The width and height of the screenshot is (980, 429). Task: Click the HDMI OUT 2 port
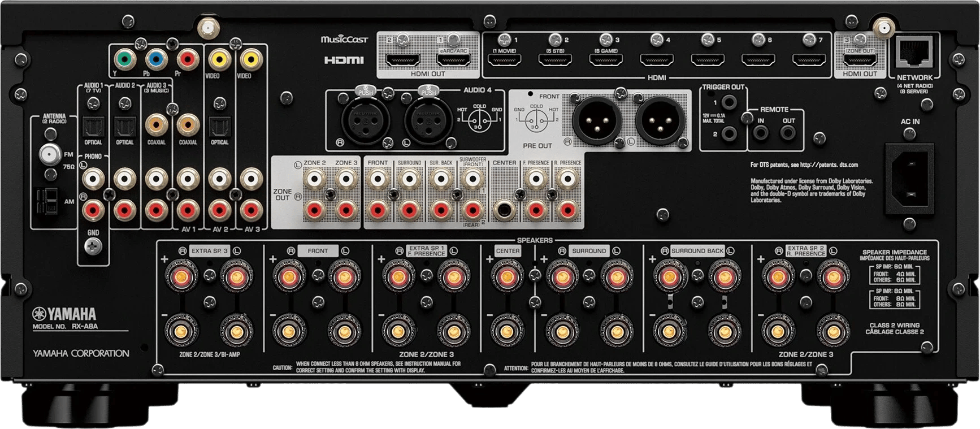pyautogui.click(x=403, y=59)
